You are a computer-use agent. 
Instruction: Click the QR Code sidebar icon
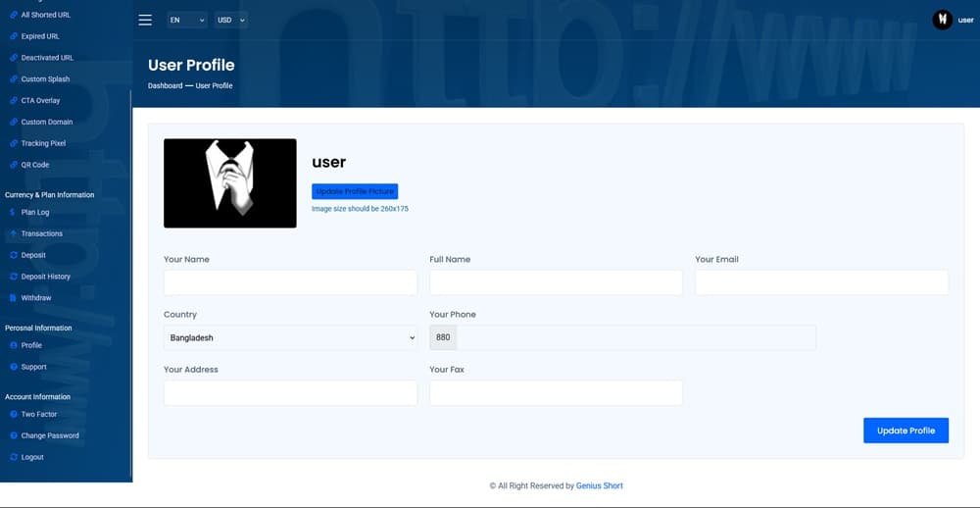coord(12,165)
